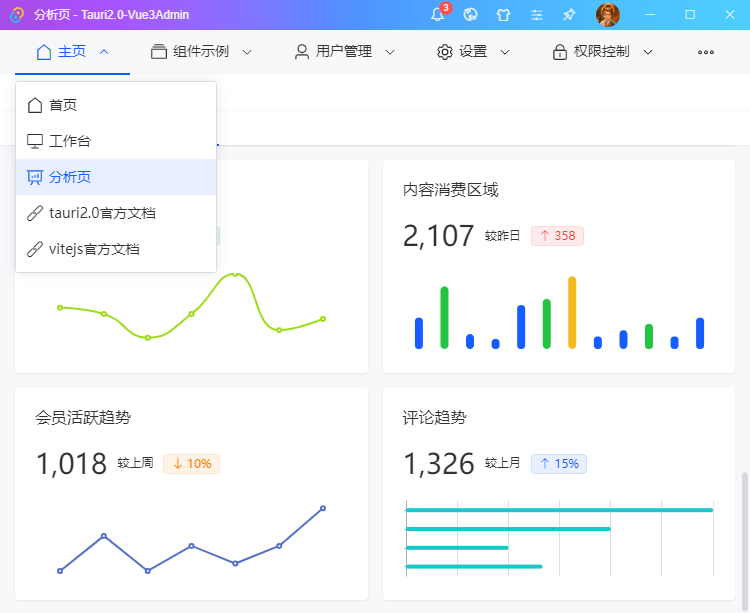
Task: Click the 用户管理 person icon
Action: (301, 52)
